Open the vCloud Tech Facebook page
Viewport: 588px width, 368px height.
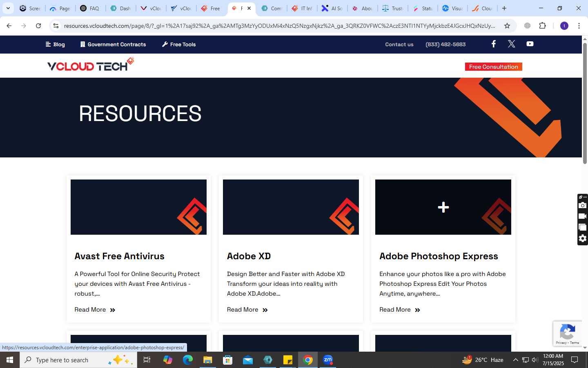point(493,44)
